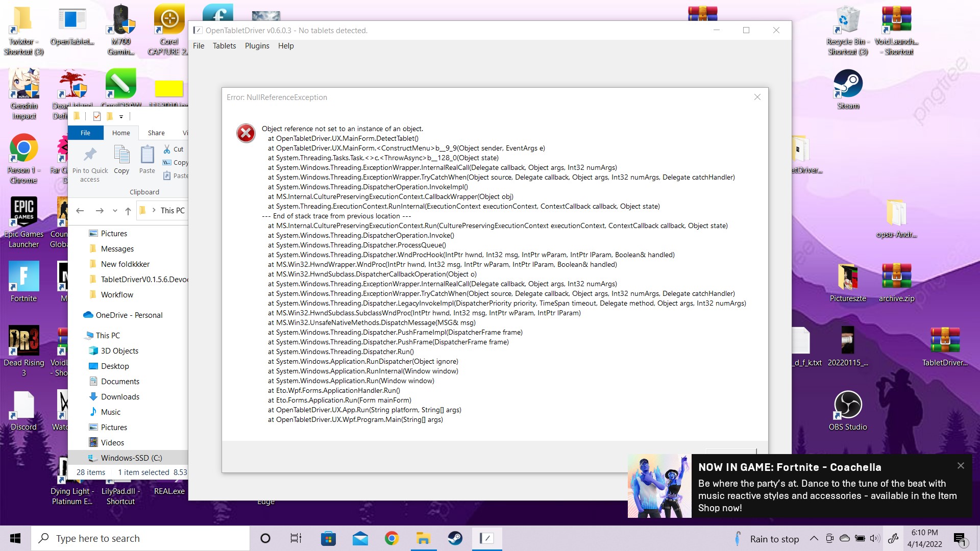
Task: Dismiss the Fortnite Coachella notification
Action: point(961,465)
